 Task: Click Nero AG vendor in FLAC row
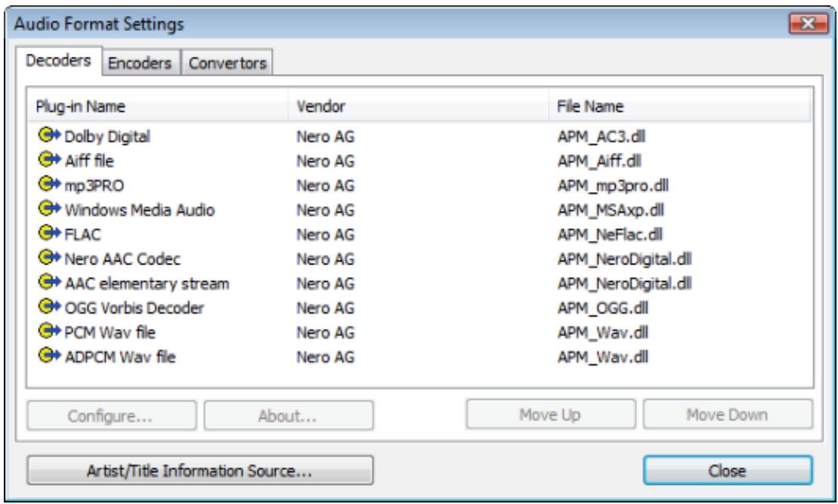[326, 235]
